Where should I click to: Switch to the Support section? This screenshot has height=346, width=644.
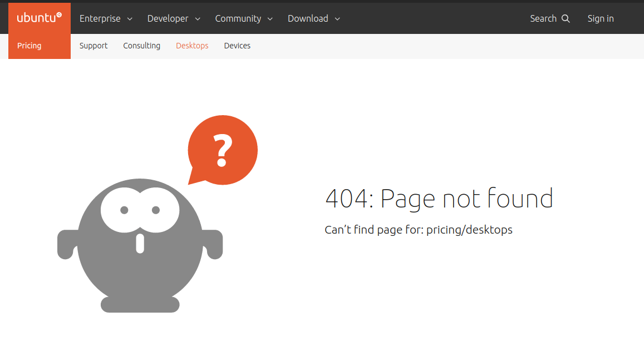tap(93, 46)
